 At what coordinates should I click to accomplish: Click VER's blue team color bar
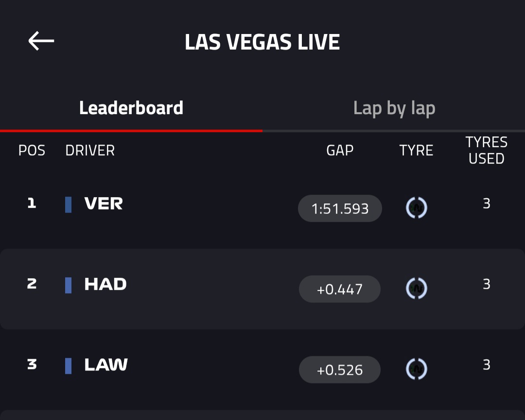pos(69,204)
